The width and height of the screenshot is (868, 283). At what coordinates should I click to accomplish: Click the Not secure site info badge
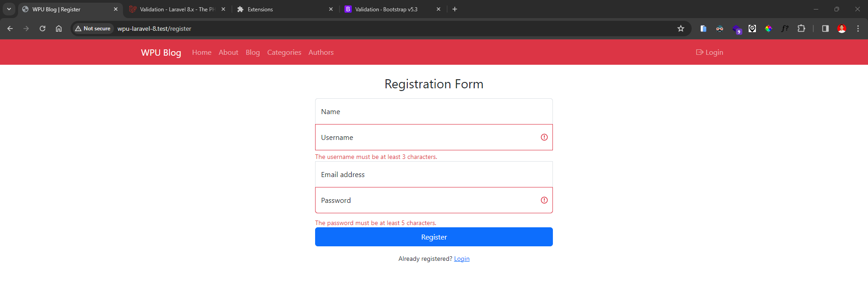pos(93,29)
